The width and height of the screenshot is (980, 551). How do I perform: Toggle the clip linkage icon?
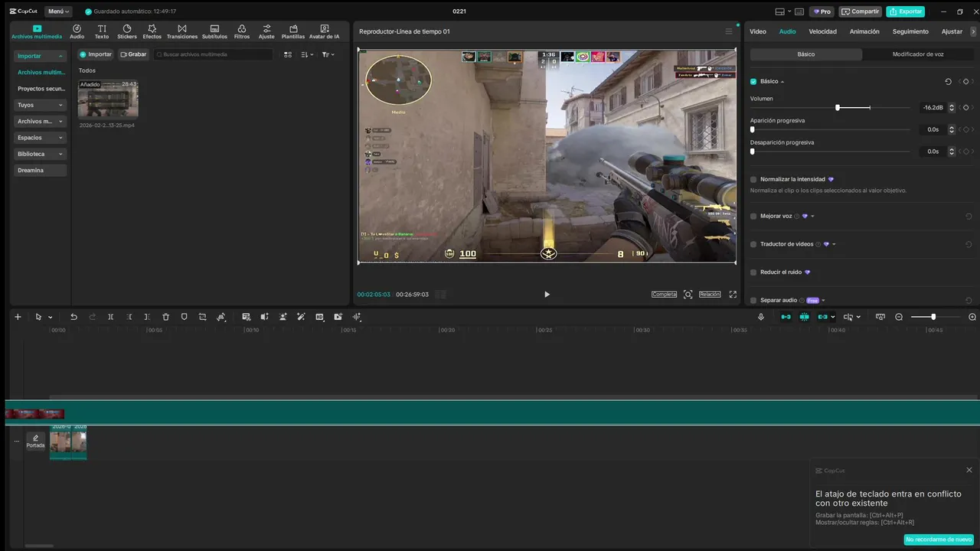click(822, 317)
